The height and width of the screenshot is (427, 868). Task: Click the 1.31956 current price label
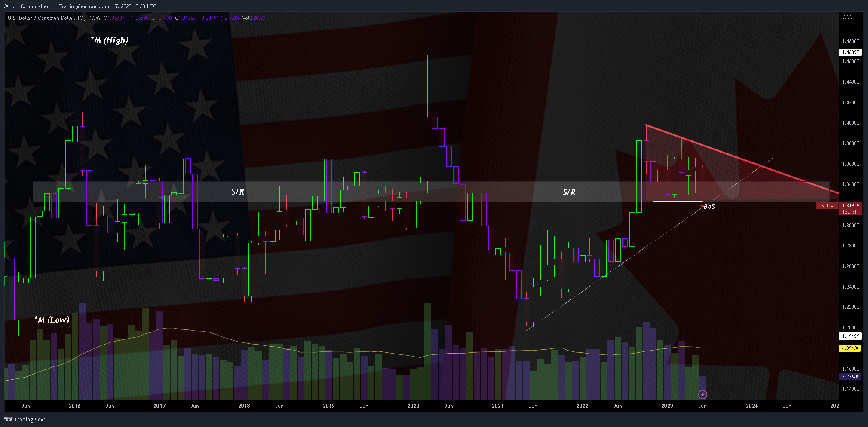click(x=851, y=206)
